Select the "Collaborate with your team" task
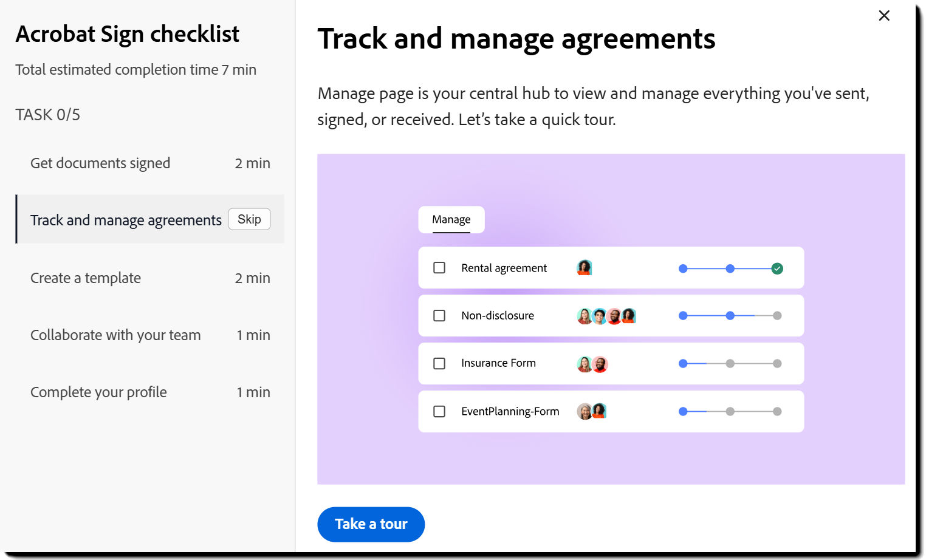The height and width of the screenshot is (560, 926). coord(115,335)
